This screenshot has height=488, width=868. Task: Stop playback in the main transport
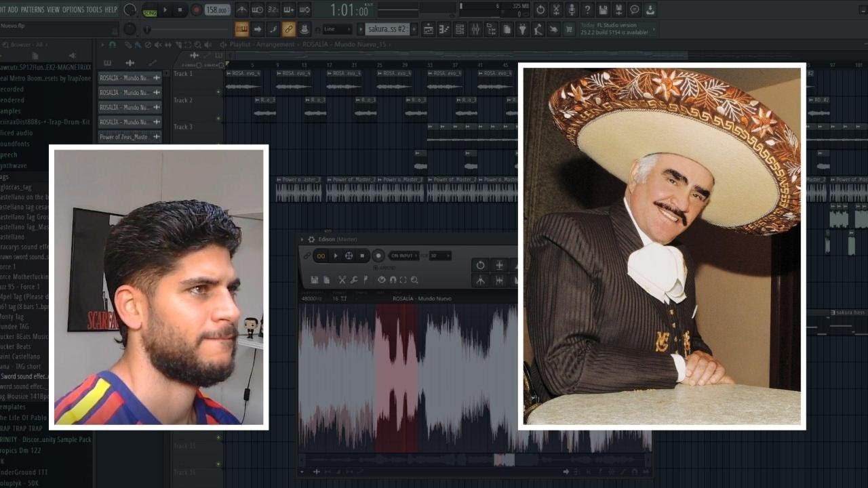[180, 9]
